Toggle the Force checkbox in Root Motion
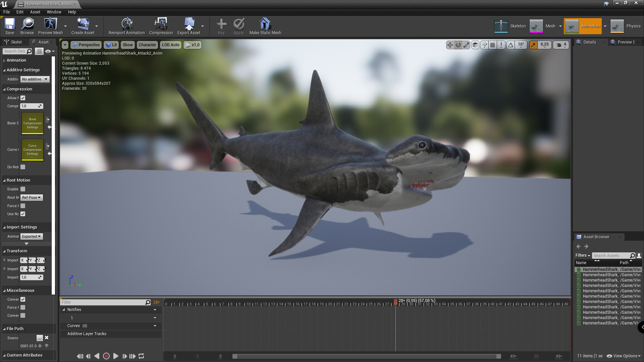Viewport: 644px width, 362px height. [x=23, y=205]
